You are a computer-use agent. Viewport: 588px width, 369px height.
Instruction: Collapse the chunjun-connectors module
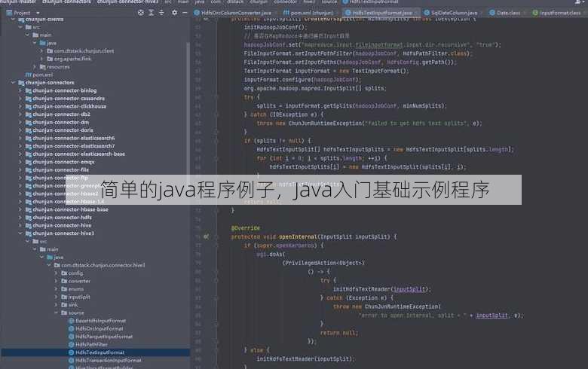point(13,82)
